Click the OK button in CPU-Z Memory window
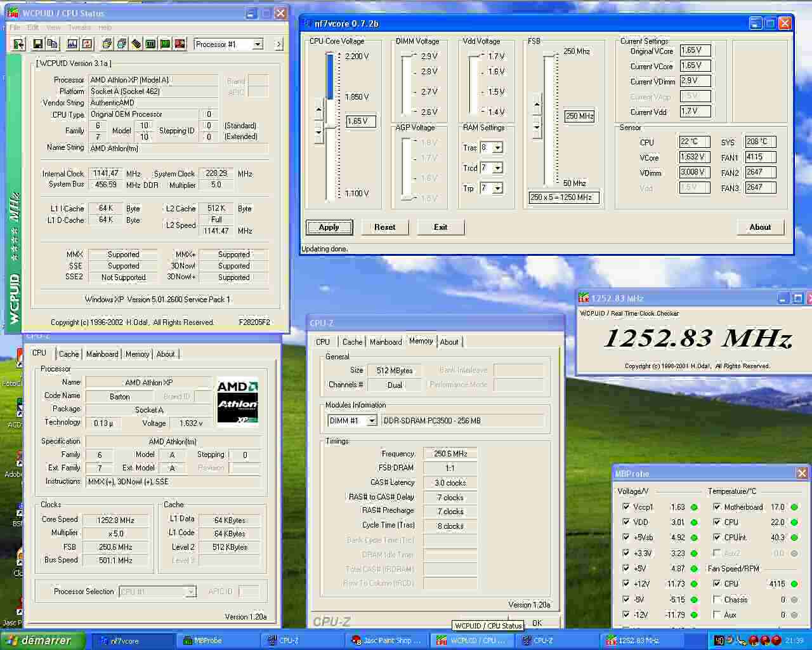 click(537, 623)
